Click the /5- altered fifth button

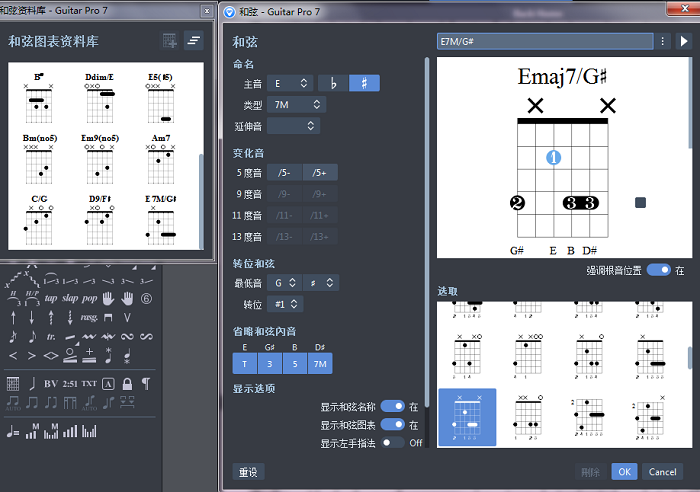click(x=284, y=172)
